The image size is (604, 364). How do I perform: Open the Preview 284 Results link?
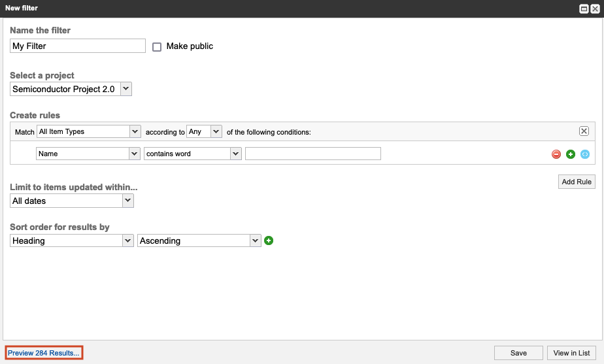point(44,353)
